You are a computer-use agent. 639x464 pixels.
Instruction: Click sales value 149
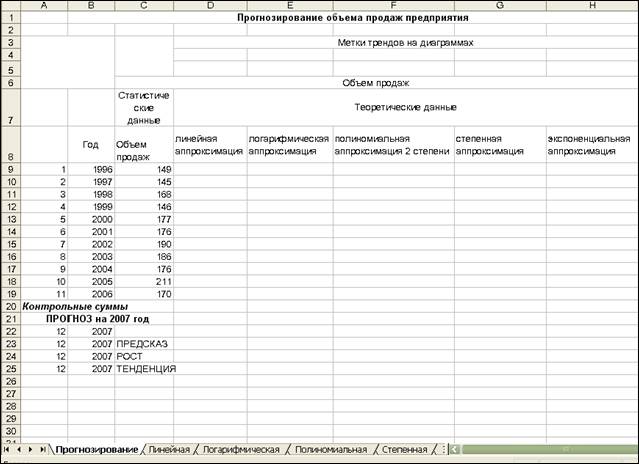(144, 169)
